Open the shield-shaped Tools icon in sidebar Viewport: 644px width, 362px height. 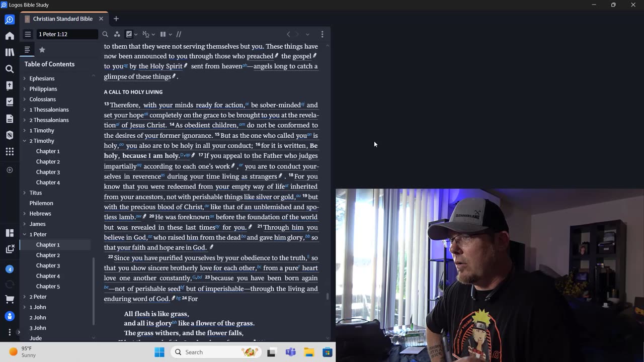pos(10,135)
